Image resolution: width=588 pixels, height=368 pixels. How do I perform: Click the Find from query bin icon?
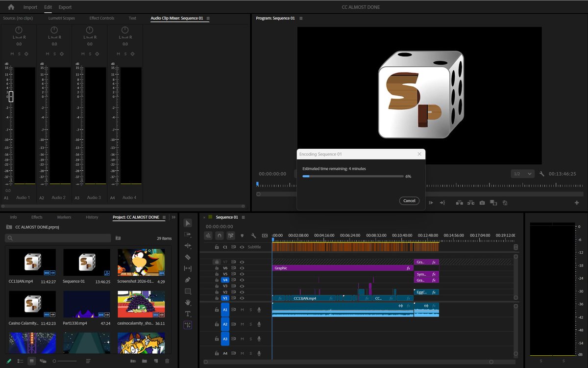(x=118, y=238)
